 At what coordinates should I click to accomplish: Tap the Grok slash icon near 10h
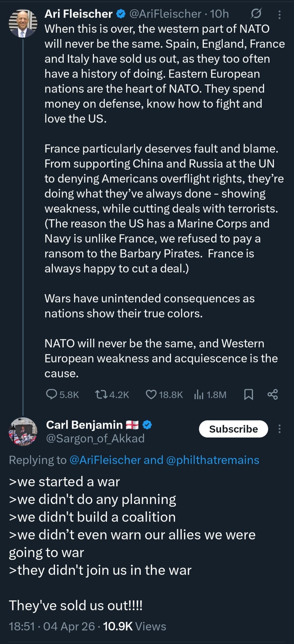click(256, 14)
